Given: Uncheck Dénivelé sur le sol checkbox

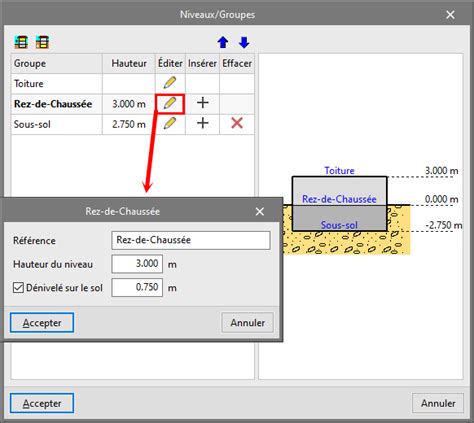Looking at the screenshot, I should (18, 288).
